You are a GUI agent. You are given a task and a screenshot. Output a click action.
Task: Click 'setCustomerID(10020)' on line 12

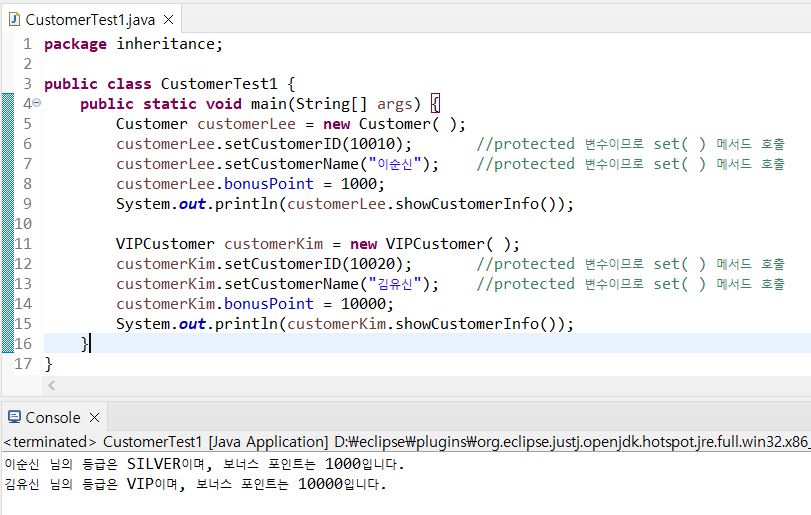(x=313, y=264)
